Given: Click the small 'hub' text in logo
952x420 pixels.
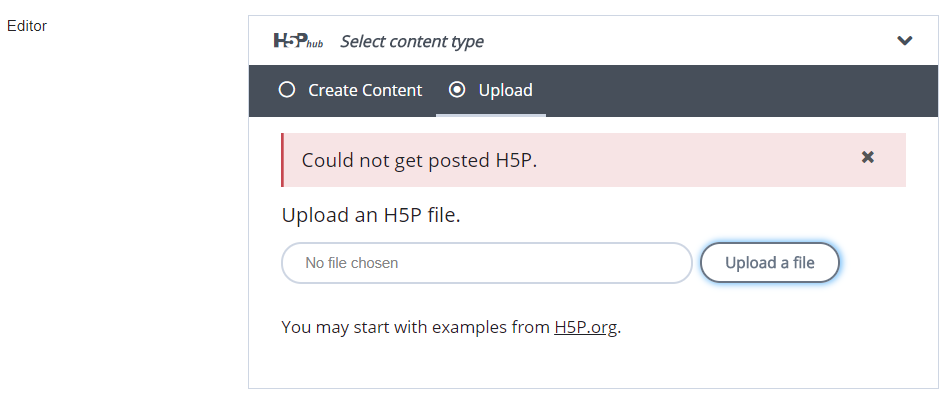Looking at the screenshot, I should pyautogui.click(x=315, y=44).
